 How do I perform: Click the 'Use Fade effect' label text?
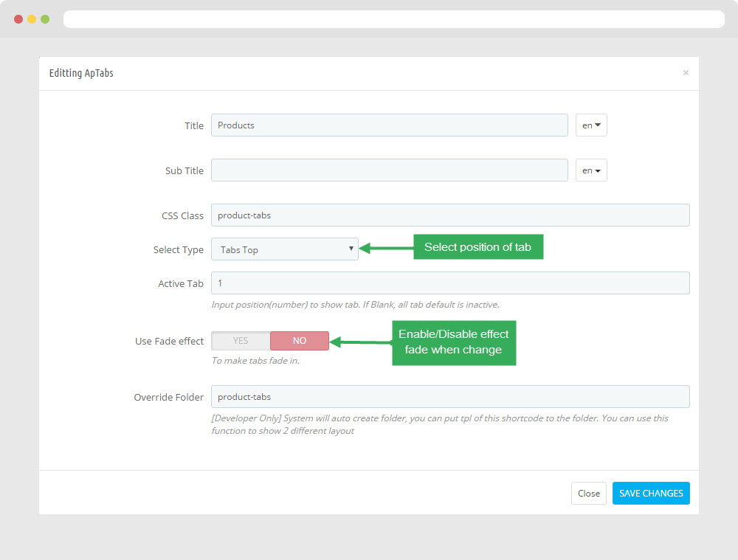coord(169,342)
